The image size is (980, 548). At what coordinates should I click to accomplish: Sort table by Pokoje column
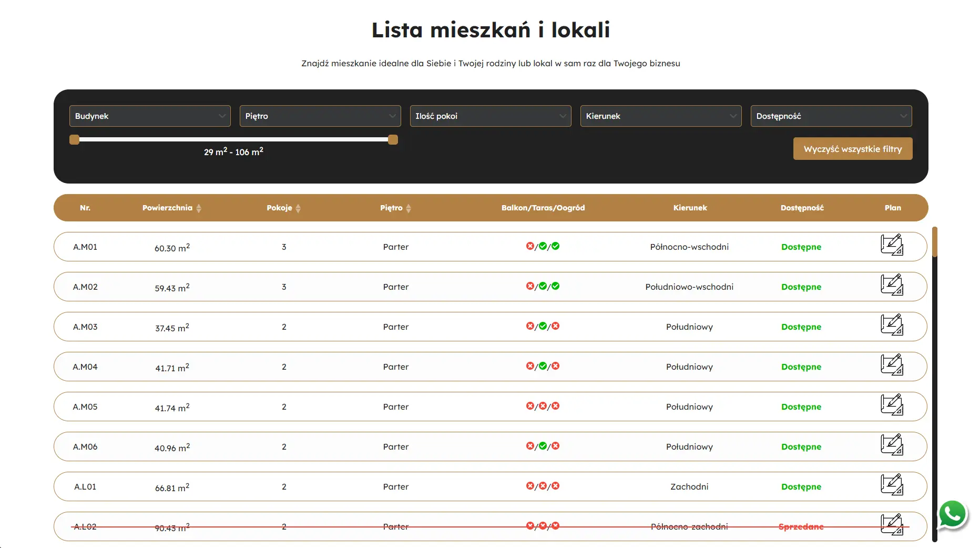click(298, 208)
